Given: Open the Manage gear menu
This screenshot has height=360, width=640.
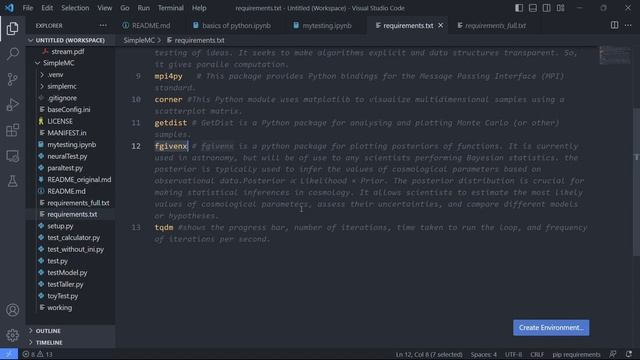Looking at the screenshot, I should coord(12,335).
